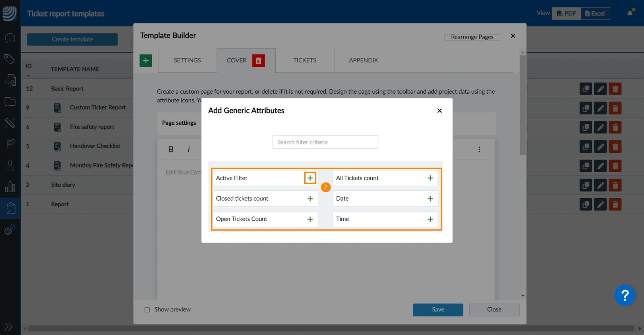
Task: Click the Rearrange Pages button
Action: coord(472,37)
